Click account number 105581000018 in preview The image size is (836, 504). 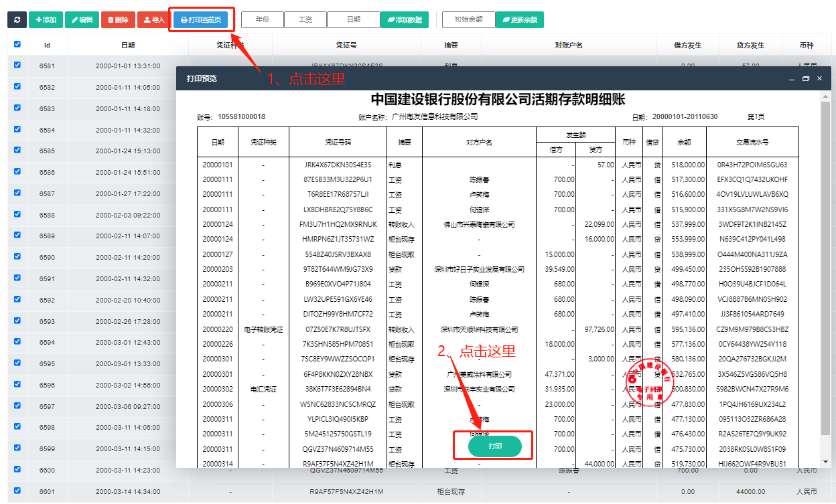coord(241,117)
